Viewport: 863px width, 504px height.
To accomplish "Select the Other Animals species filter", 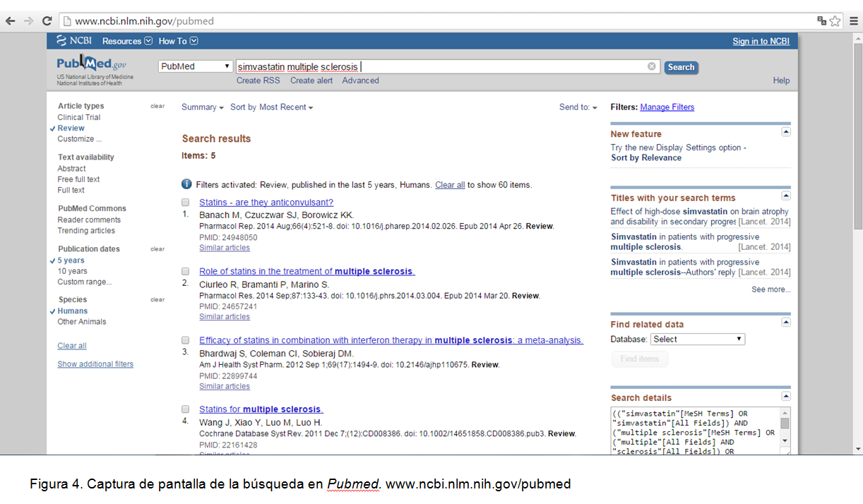I will 82,322.
